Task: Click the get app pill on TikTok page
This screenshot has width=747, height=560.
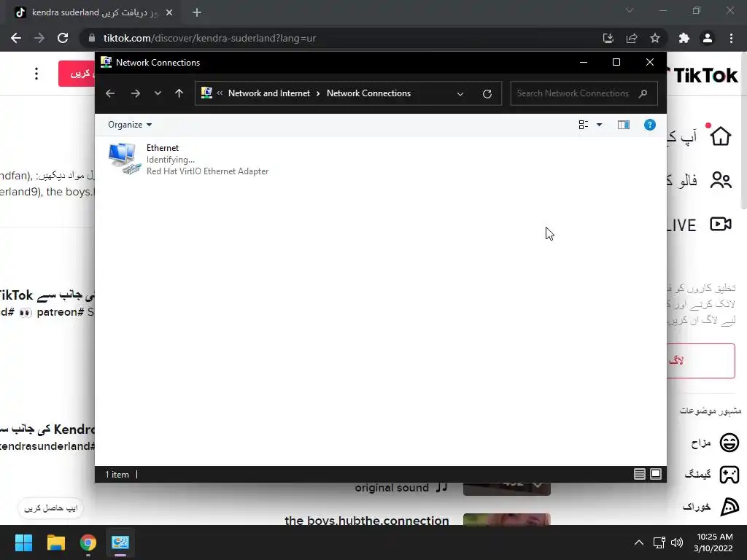Action: 50,508
